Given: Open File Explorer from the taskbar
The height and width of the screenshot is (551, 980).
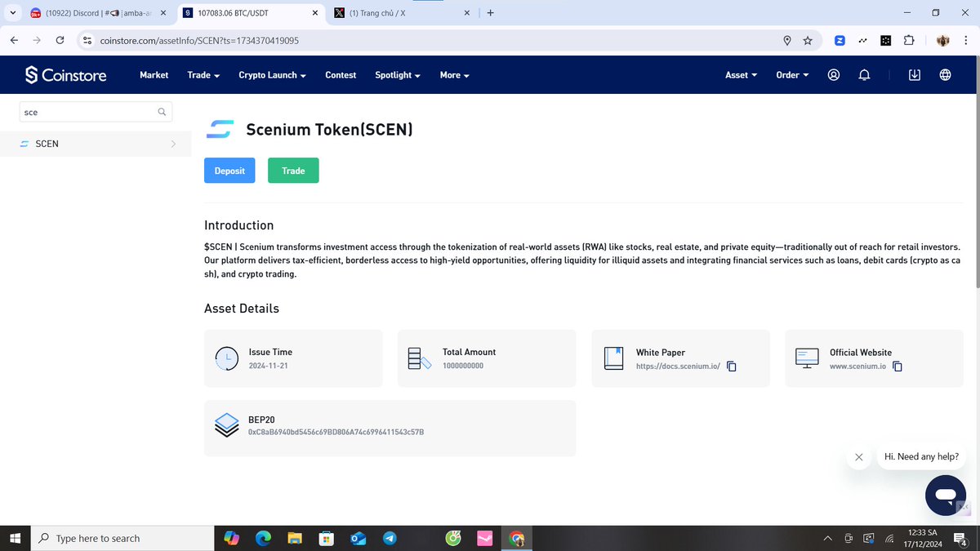Looking at the screenshot, I should pos(295,538).
